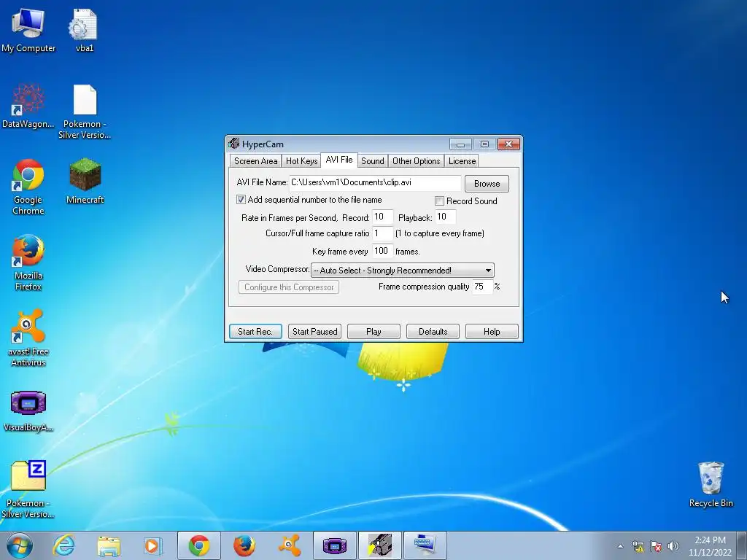Open the Action Center flag icon
Image resolution: width=747 pixels, height=560 pixels.
(656, 546)
